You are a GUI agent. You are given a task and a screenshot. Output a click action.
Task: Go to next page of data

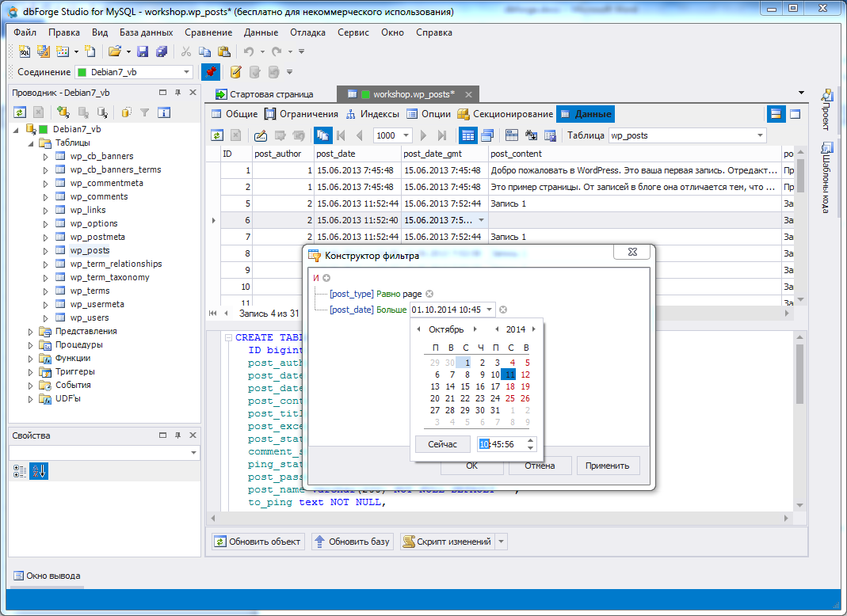[423, 135]
